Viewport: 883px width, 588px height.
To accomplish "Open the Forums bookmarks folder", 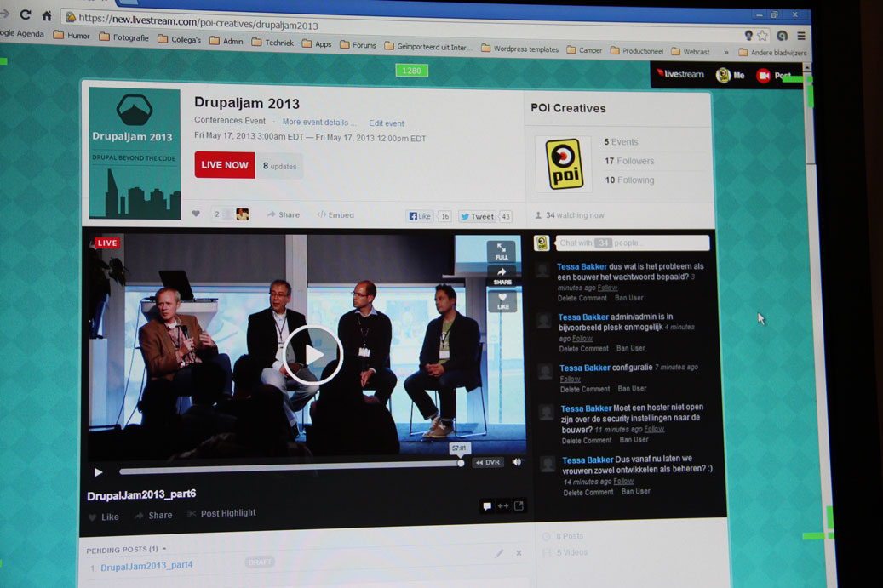I will point(358,45).
